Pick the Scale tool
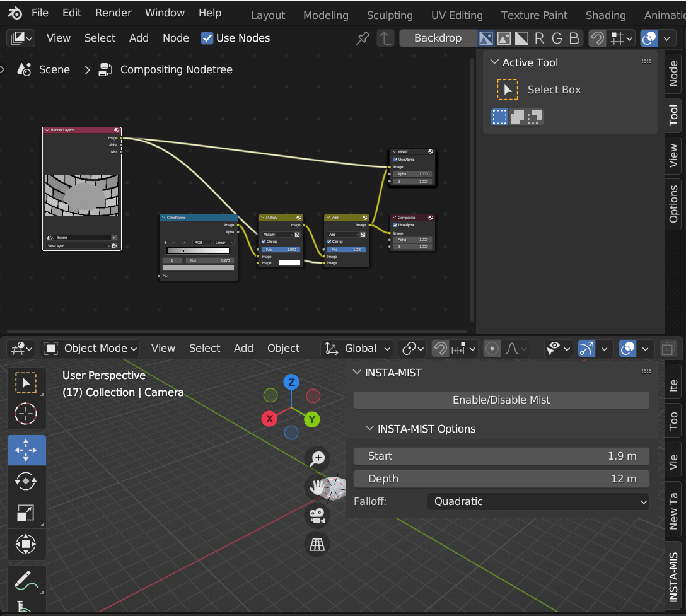The height and width of the screenshot is (616, 686). 26,513
